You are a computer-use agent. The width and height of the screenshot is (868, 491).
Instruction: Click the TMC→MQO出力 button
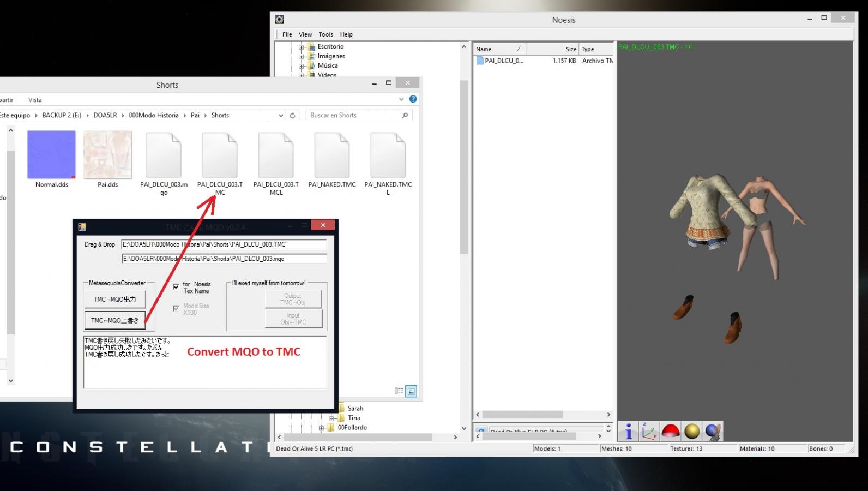point(114,299)
